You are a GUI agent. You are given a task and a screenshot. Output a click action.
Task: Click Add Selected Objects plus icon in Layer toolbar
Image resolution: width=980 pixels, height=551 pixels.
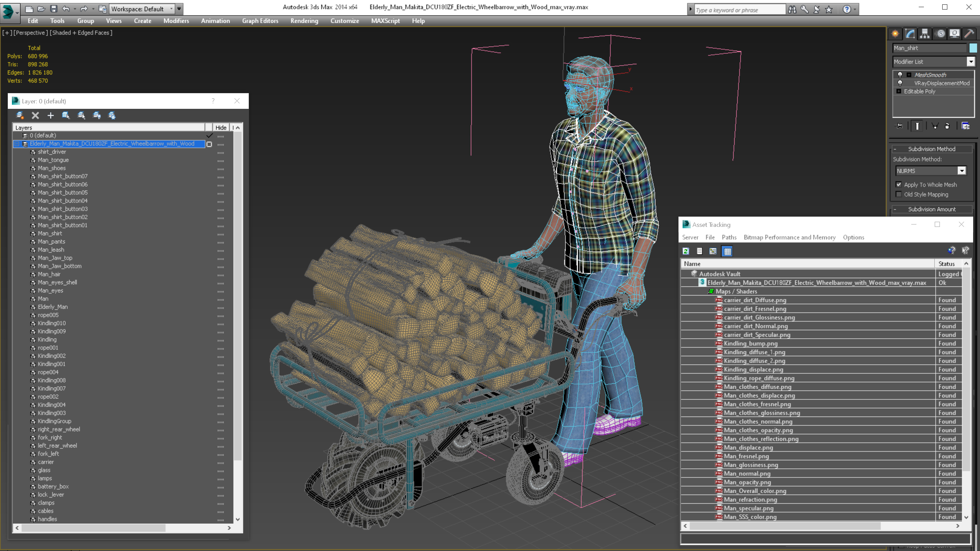click(51, 115)
